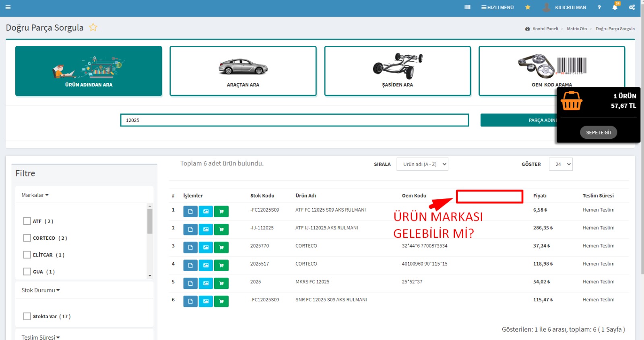Click the favorites star in the top bar
The image size is (644, 340).
pyautogui.click(x=528, y=7)
